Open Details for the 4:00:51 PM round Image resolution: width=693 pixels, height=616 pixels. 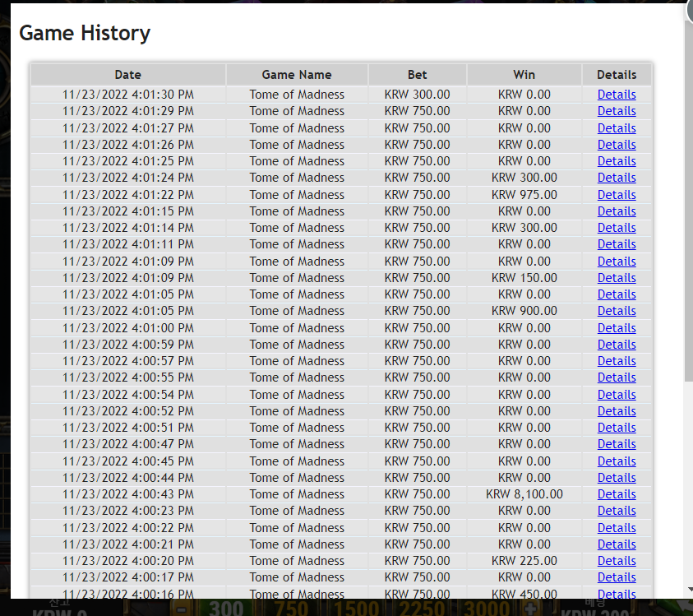[x=616, y=428]
